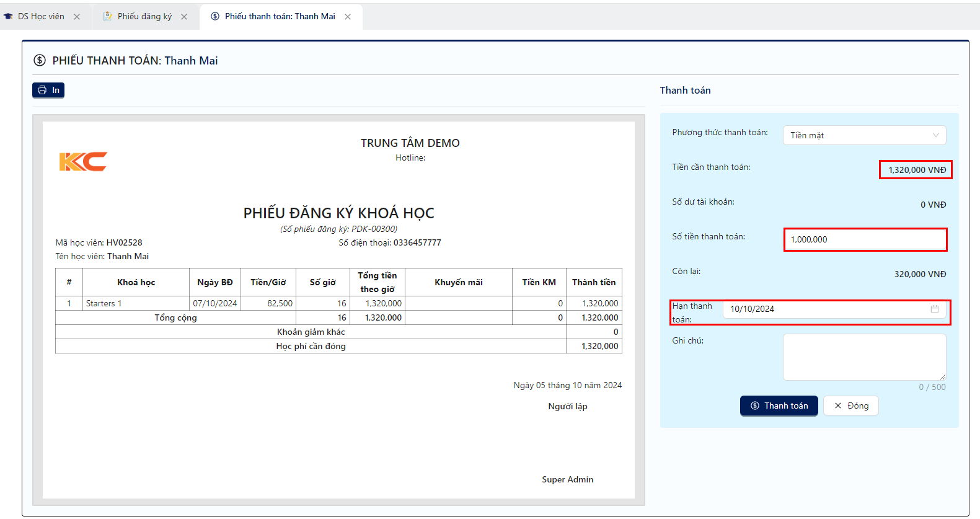Click the Ghi chú text area
Viewport: 980px width, 519px height.
pos(864,357)
